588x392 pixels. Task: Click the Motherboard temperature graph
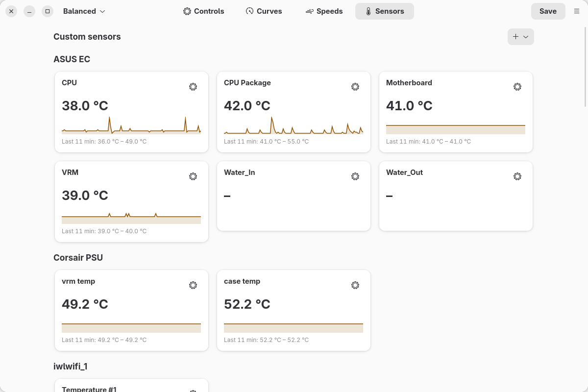click(x=456, y=129)
